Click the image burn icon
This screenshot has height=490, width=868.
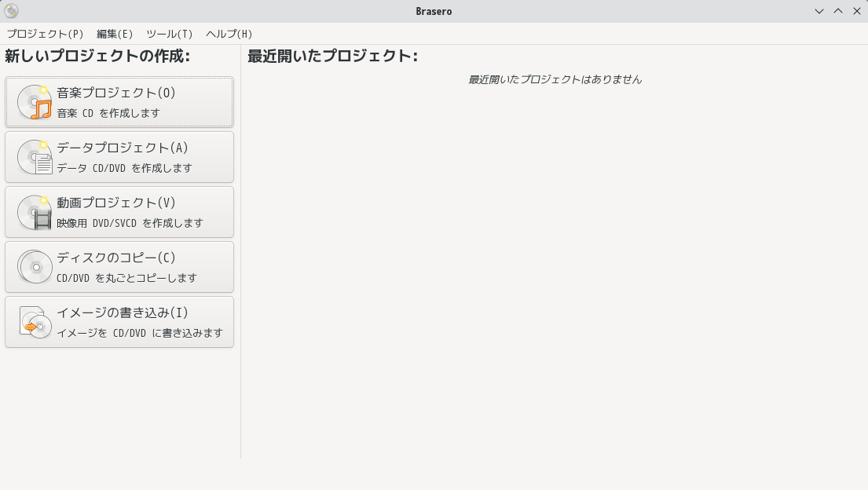click(35, 322)
